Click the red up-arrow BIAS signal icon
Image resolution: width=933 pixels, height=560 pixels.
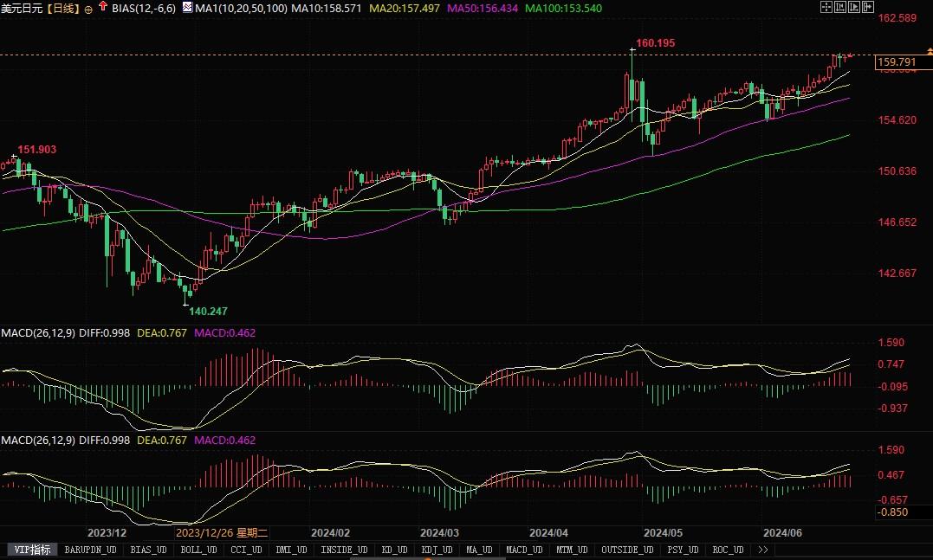tap(103, 7)
